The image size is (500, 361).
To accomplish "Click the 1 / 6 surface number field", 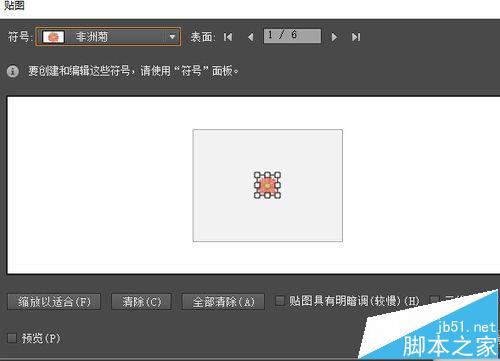I will [x=292, y=36].
